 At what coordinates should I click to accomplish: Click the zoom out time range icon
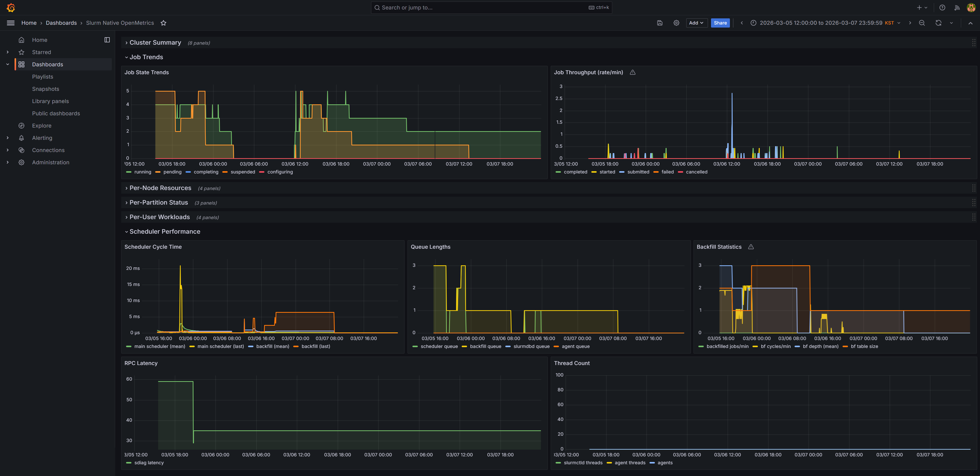(921, 23)
